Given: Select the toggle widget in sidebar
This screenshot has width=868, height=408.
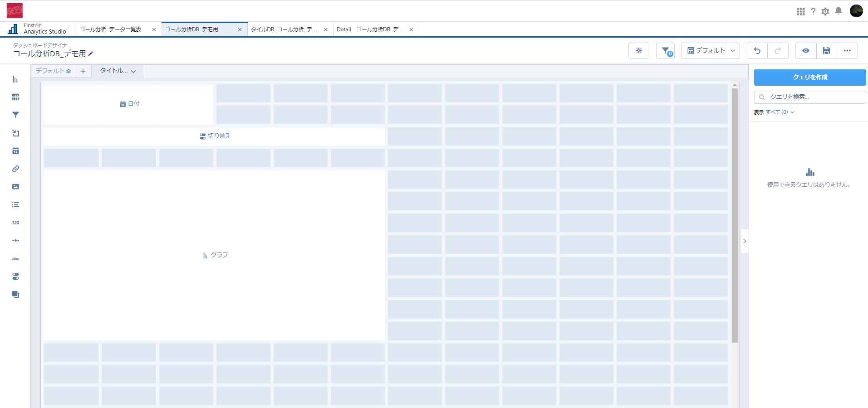Looking at the screenshot, I should [15, 277].
